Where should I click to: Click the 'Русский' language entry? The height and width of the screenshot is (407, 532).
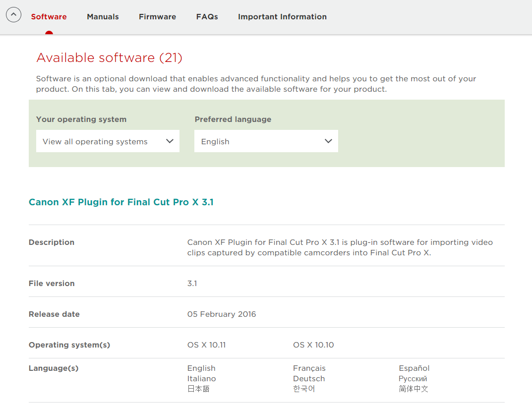[413, 379]
